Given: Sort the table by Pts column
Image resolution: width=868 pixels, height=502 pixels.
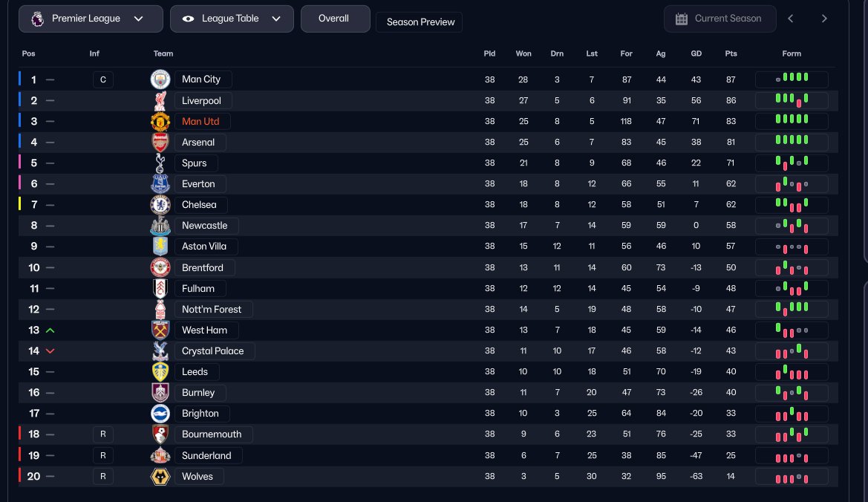Looking at the screenshot, I should [x=731, y=53].
